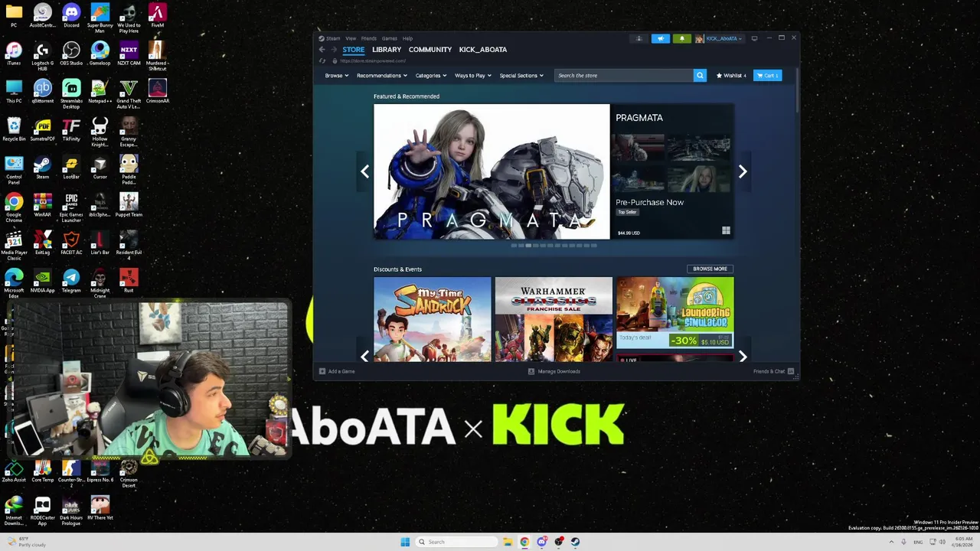This screenshot has width=980, height=551.
Task: Select Grand Theft Auto V desktop icon
Action: click(x=129, y=93)
